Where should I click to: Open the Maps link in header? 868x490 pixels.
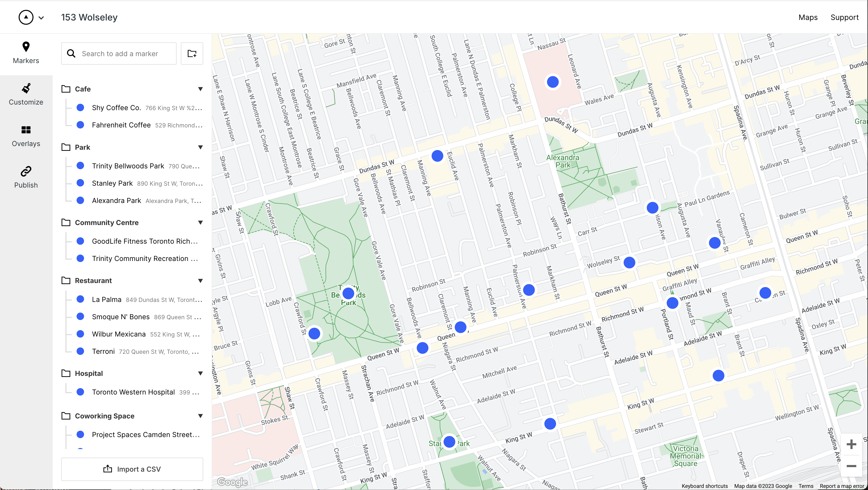pyautogui.click(x=808, y=17)
